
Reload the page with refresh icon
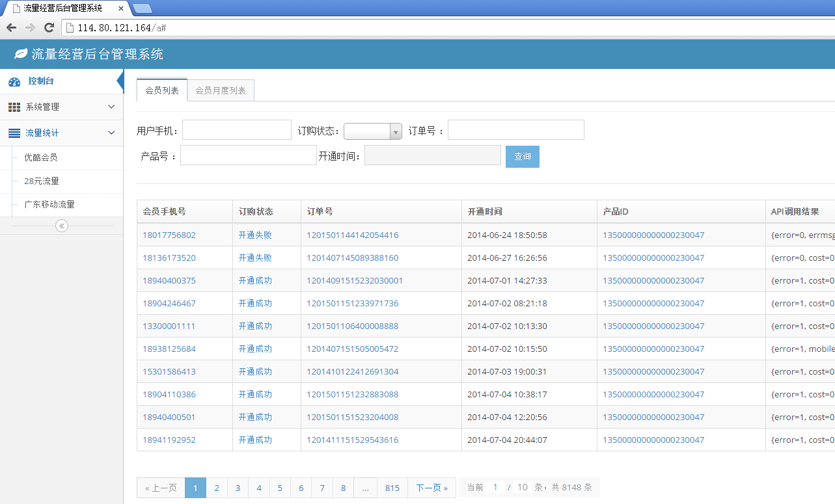click(x=49, y=27)
